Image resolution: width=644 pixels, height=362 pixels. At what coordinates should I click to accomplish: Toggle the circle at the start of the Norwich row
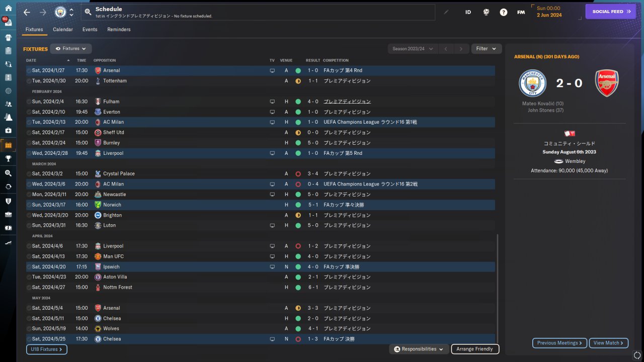(x=29, y=205)
